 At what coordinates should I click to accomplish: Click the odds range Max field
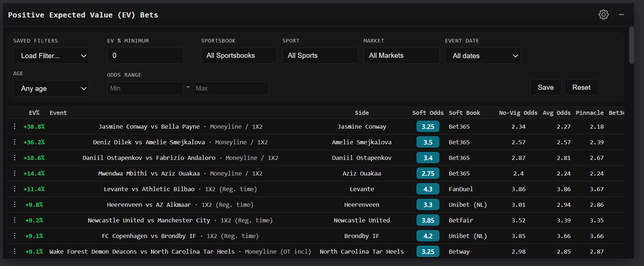click(231, 88)
